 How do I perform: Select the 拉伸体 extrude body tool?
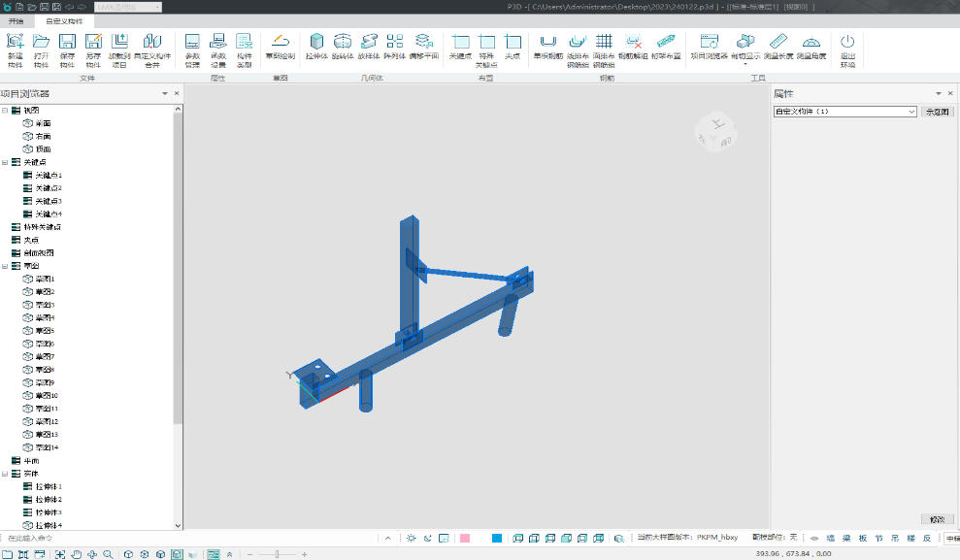pos(316,48)
